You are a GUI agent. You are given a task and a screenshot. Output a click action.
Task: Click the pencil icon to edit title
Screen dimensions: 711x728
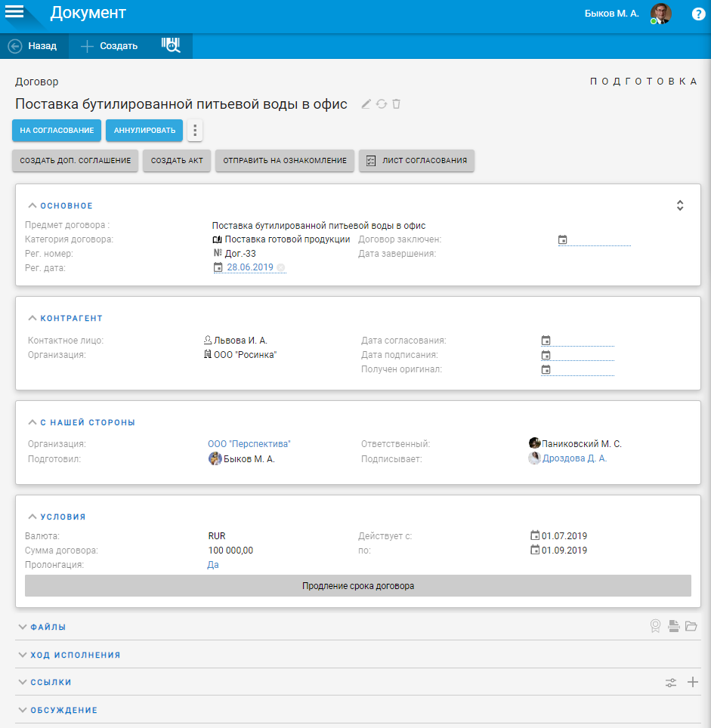tap(366, 104)
